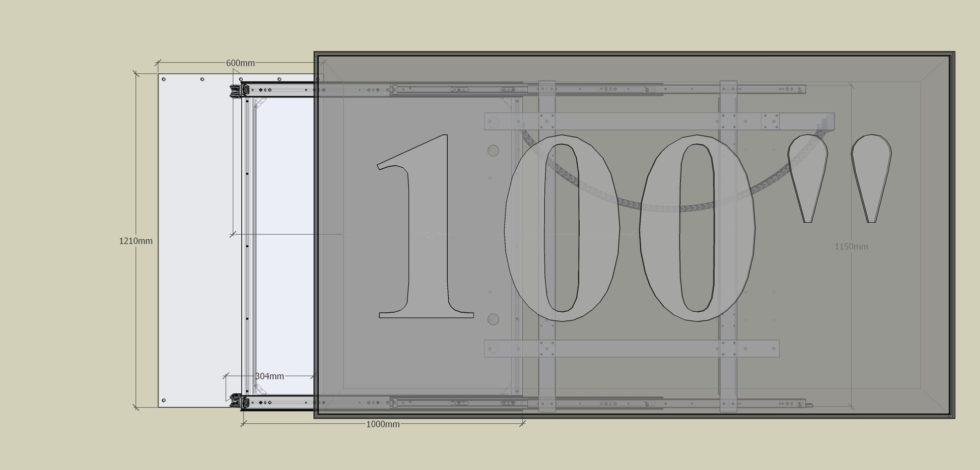The width and height of the screenshot is (980, 470).
Task: Click the 600mm dimension label
Action: [240, 63]
